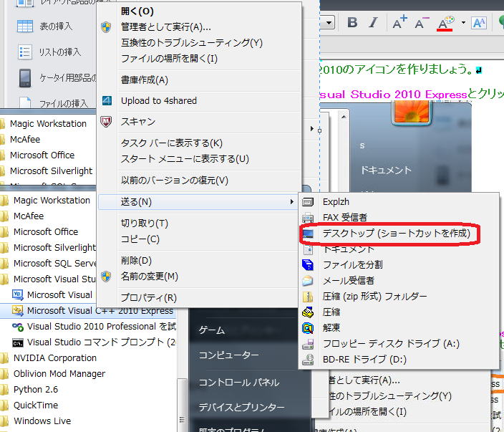Click the shield icon beside 名前の変更(M)

pyautogui.click(x=106, y=277)
